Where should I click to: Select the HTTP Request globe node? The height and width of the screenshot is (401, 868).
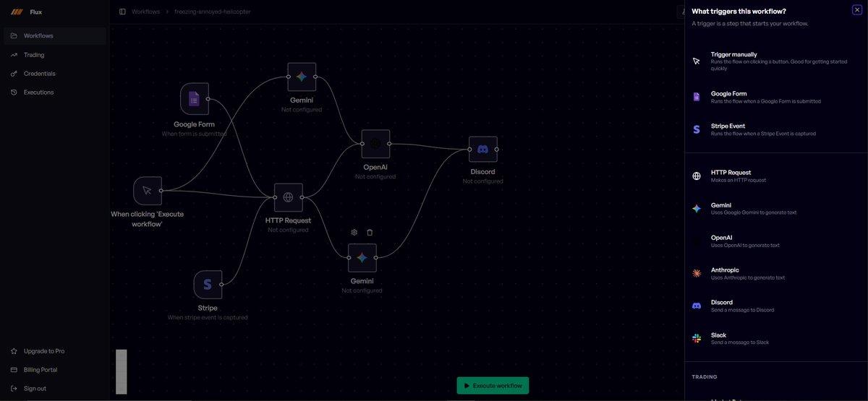coord(288,197)
